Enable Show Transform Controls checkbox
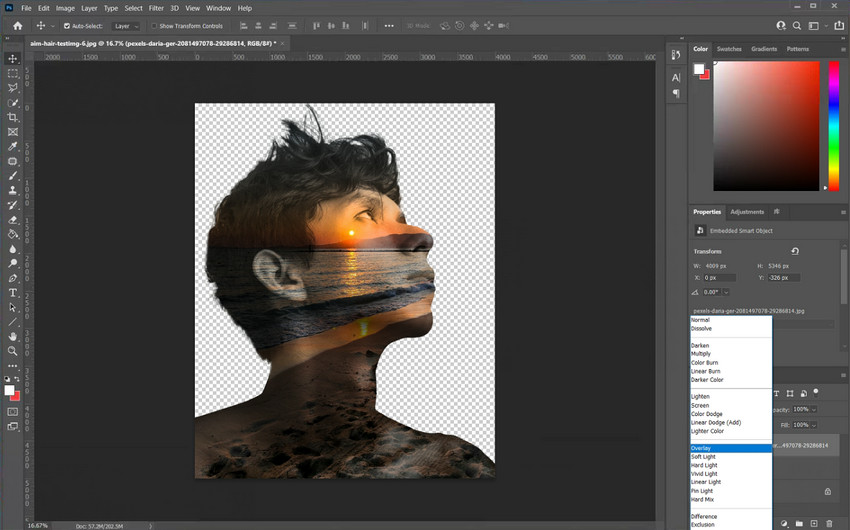Screen dimensions: 850x530 click(x=154, y=26)
